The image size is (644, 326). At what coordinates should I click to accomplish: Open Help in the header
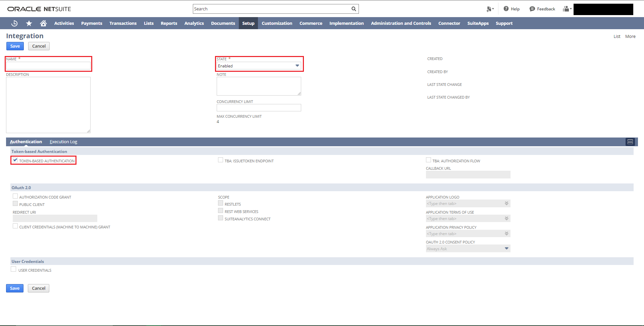(512, 9)
